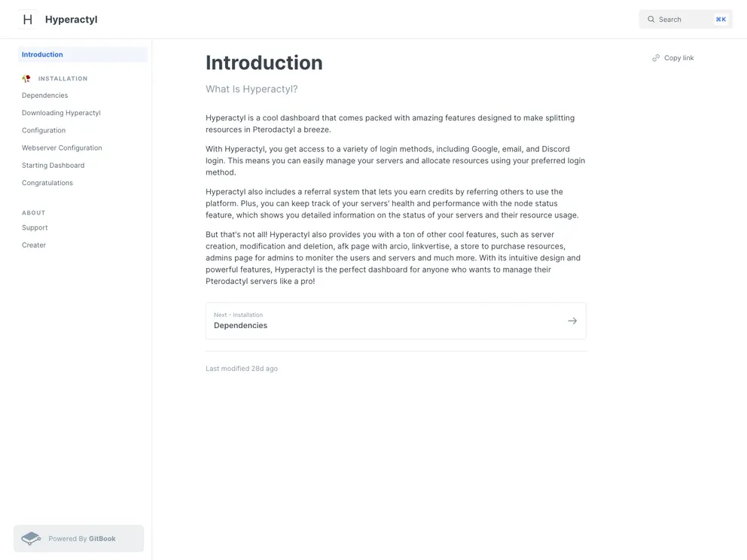
Task: Click the Hyperactyl "H" logo icon
Action: [x=28, y=19]
